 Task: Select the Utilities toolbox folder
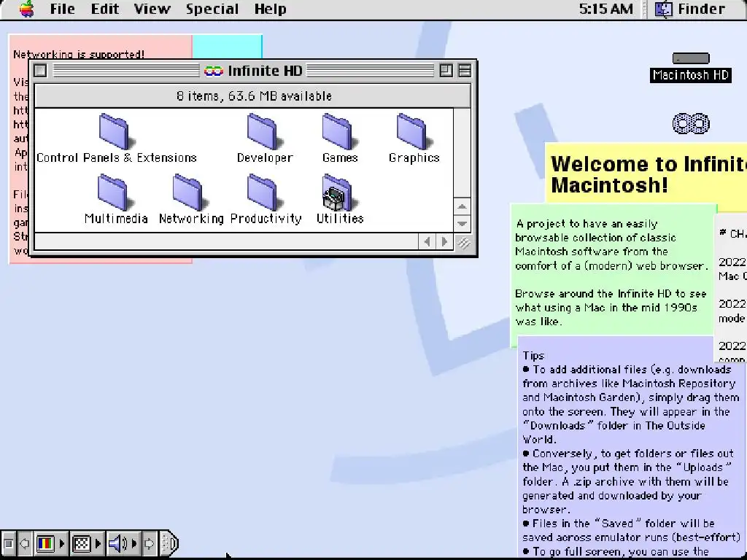coord(338,193)
